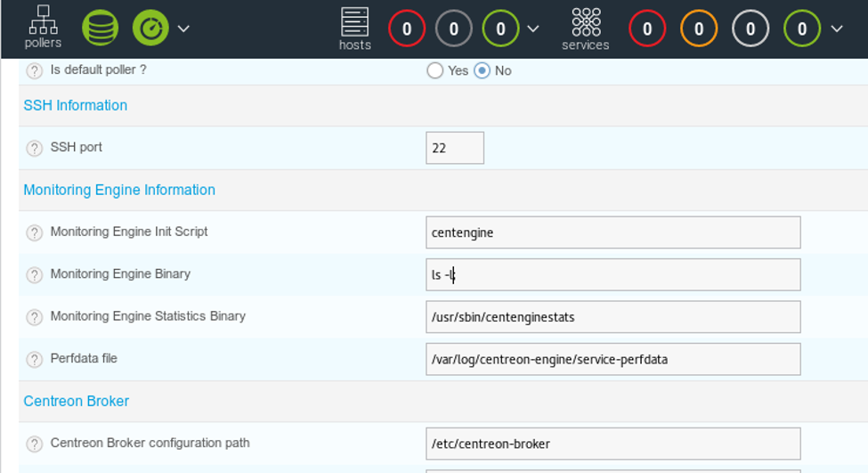
Task: Click the Monitoring Engine Init Script field
Action: point(612,232)
